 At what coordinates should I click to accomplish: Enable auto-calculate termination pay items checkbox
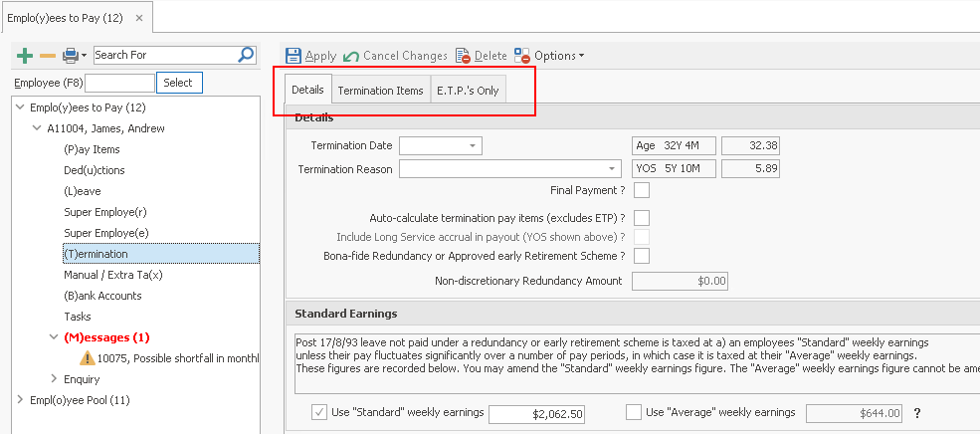[642, 218]
